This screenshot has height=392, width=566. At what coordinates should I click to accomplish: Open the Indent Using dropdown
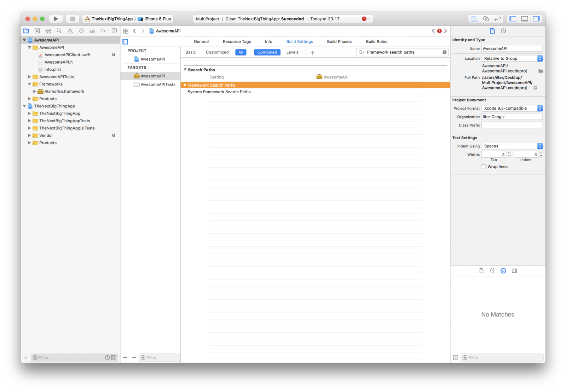[x=512, y=146]
